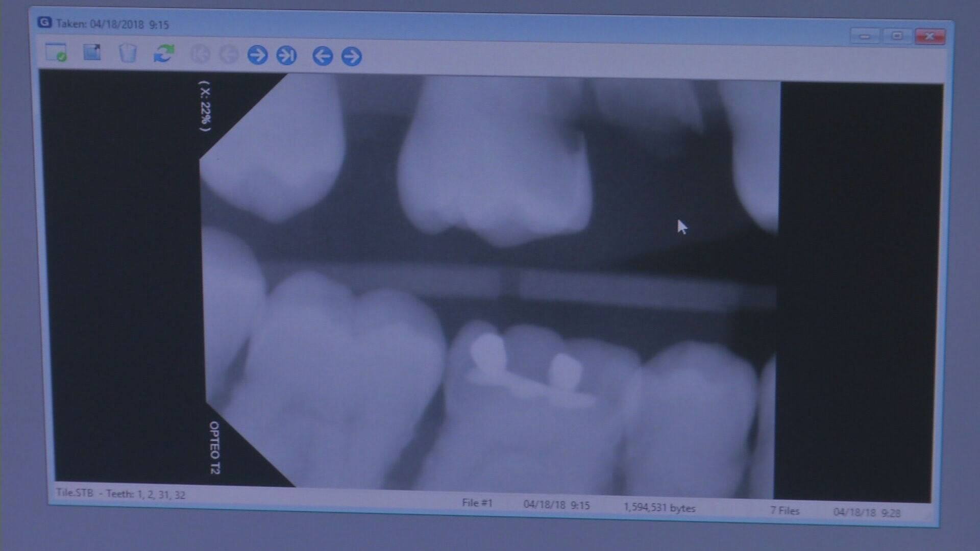This screenshot has height=551, width=980.
Task: Click the greyed-out skip to first icon
Action: 200,54
